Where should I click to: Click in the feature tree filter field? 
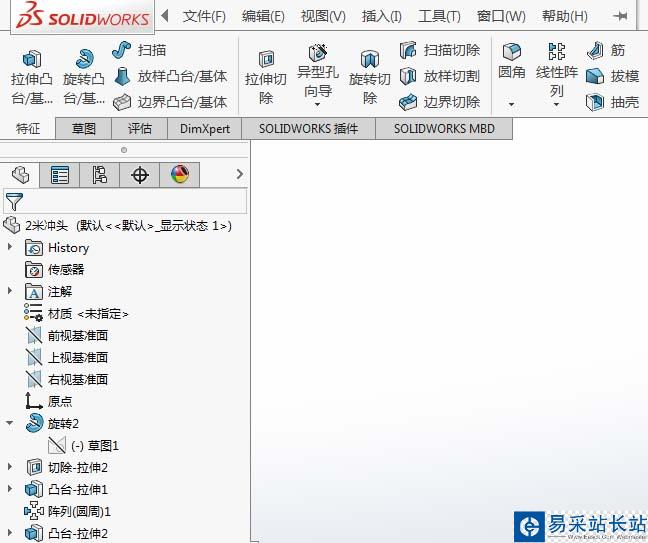click(125, 201)
